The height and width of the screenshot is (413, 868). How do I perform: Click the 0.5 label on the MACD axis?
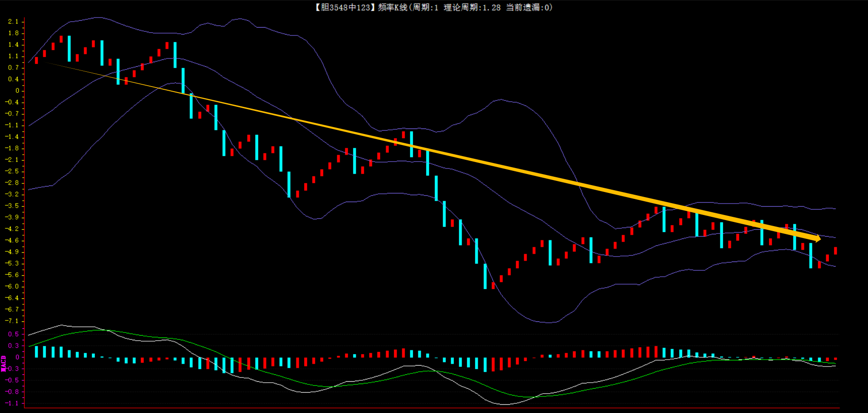tap(13, 334)
